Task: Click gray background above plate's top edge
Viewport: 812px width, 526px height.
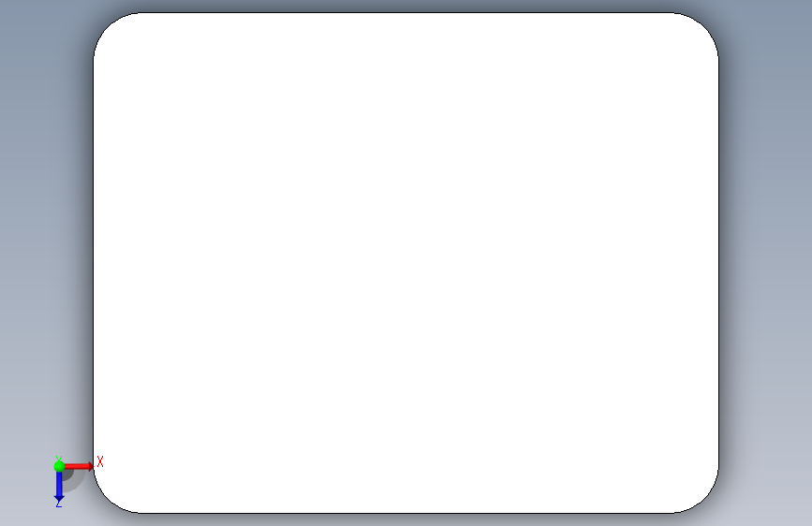Action: (x=406, y=6)
